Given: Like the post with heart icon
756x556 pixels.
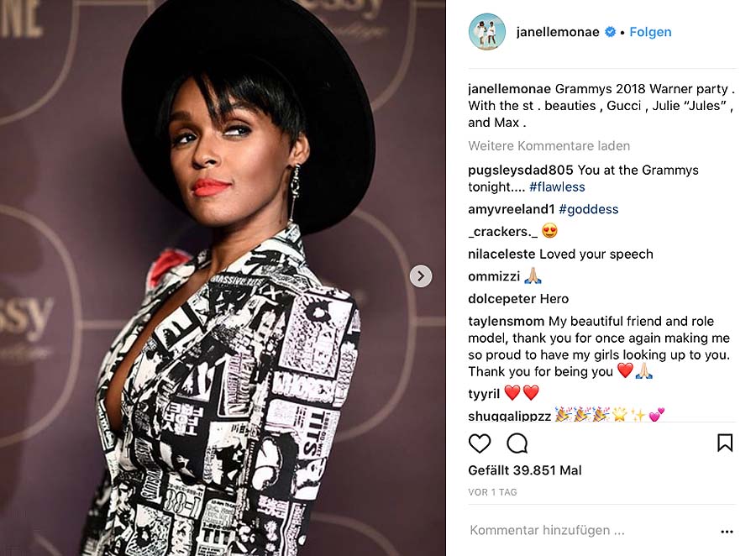Looking at the screenshot, I should point(480,443).
